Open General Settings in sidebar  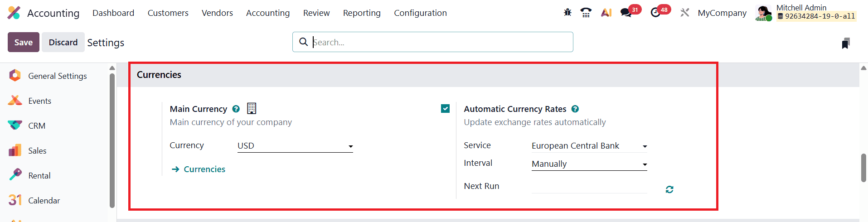point(58,76)
